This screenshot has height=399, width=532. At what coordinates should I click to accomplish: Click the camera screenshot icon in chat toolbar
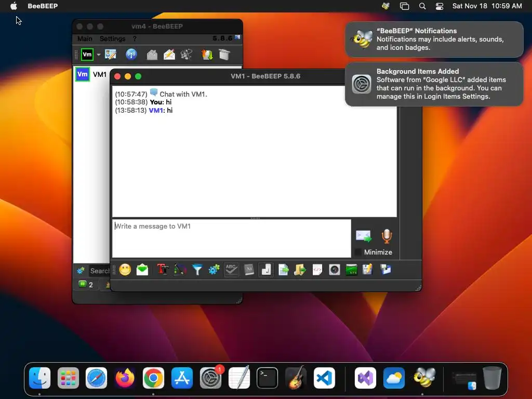(335, 270)
